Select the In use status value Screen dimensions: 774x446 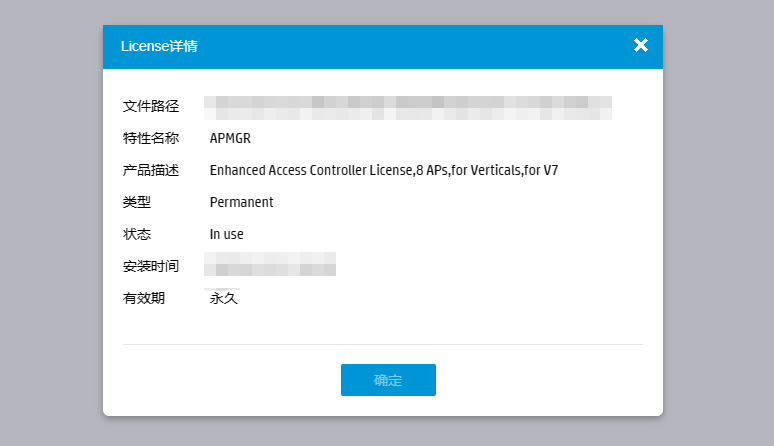(226, 234)
